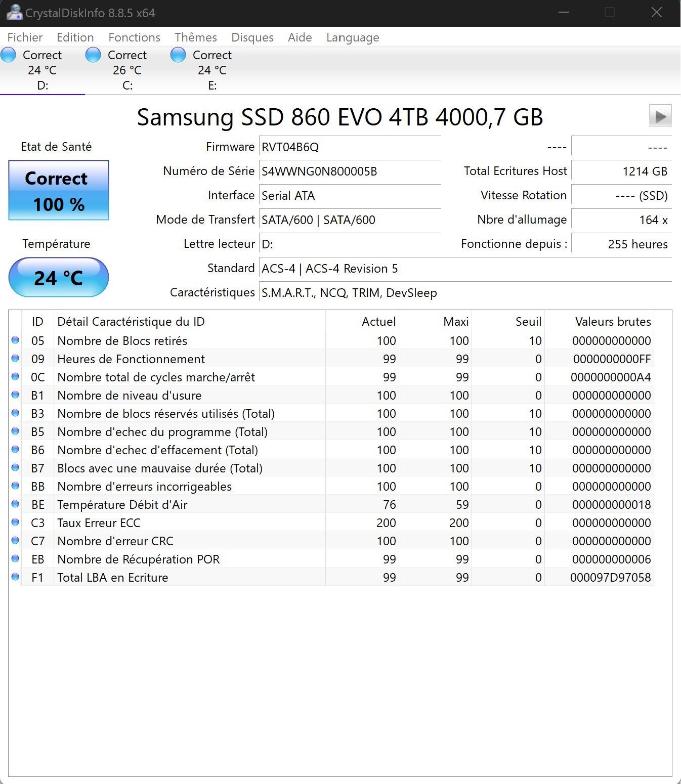Select the Taux Erreur ECC text
This screenshot has width=681, height=784.
(x=99, y=523)
